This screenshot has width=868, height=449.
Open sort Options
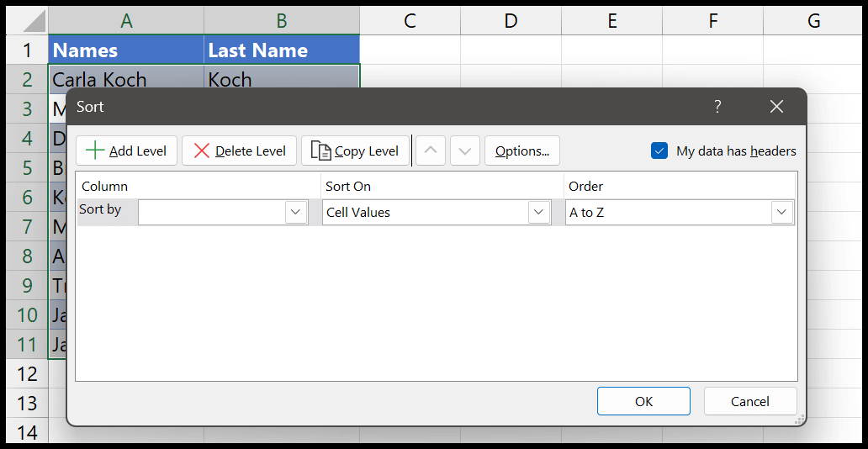[522, 151]
